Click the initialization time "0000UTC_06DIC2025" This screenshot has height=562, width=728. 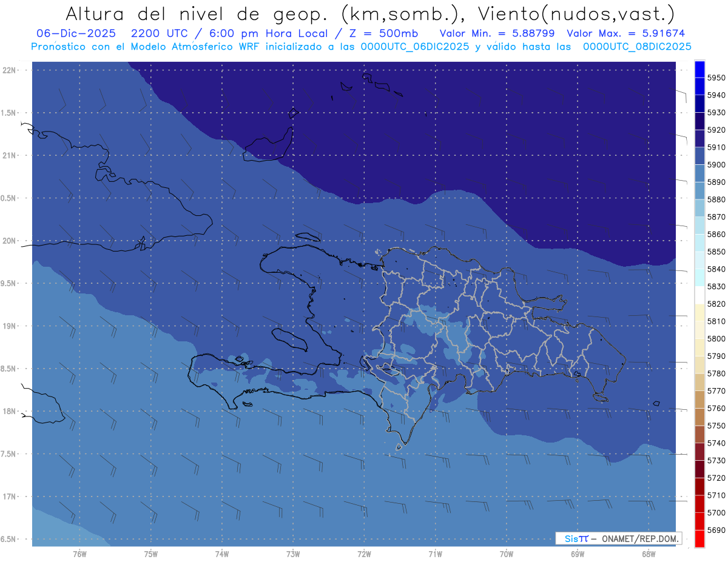[x=415, y=46]
